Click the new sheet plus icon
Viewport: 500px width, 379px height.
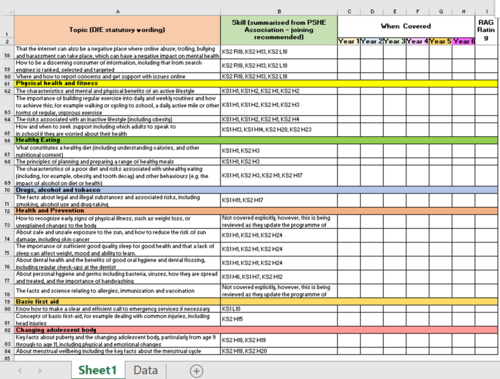point(196,371)
